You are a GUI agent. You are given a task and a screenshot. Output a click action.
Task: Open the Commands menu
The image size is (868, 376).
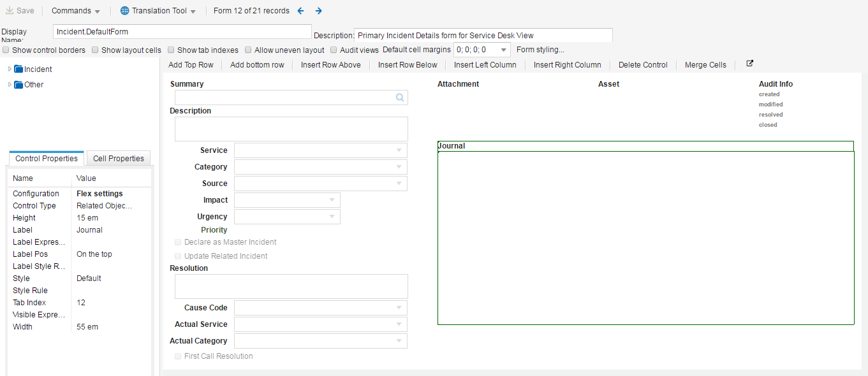click(75, 11)
